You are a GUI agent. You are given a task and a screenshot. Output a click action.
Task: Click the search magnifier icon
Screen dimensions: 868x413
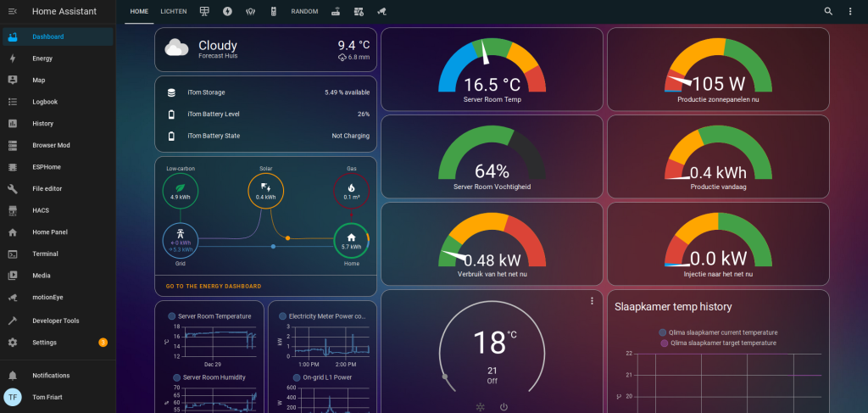coord(828,12)
